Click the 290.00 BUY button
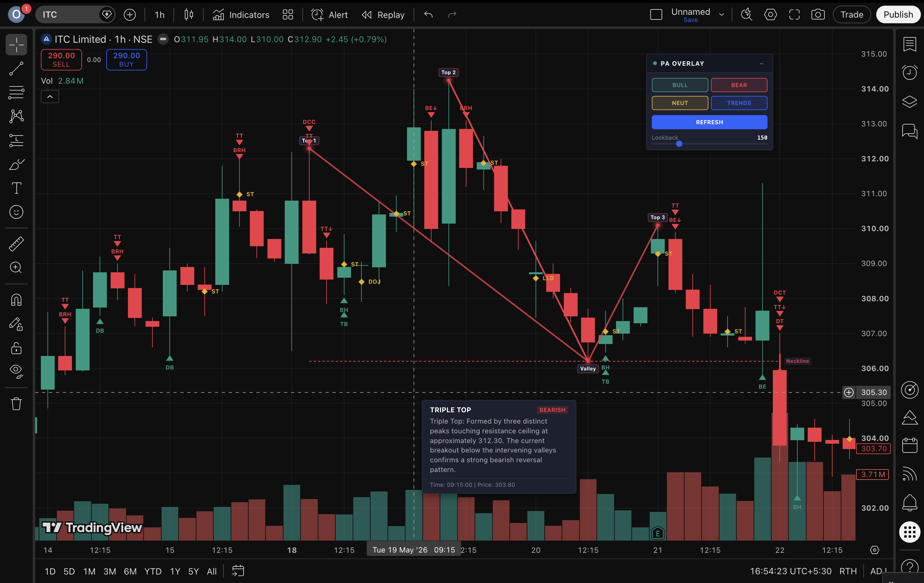924x583 pixels. coord(126,59)
